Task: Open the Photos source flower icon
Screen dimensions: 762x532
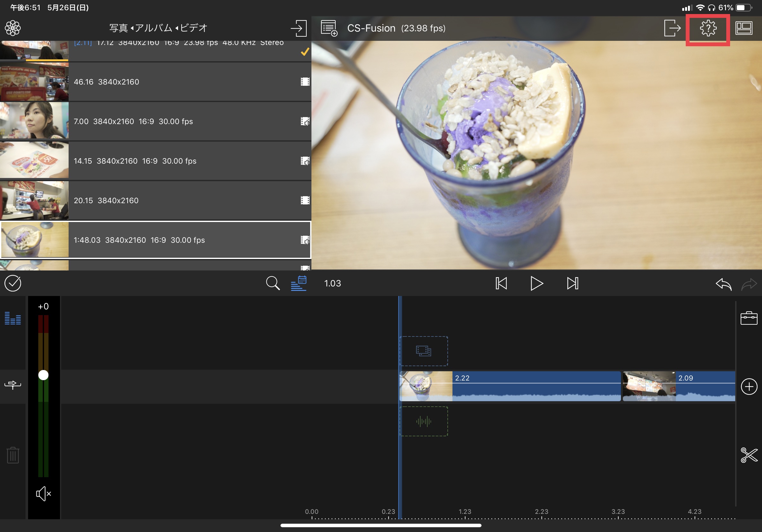Action: click(x=13, y=28)
